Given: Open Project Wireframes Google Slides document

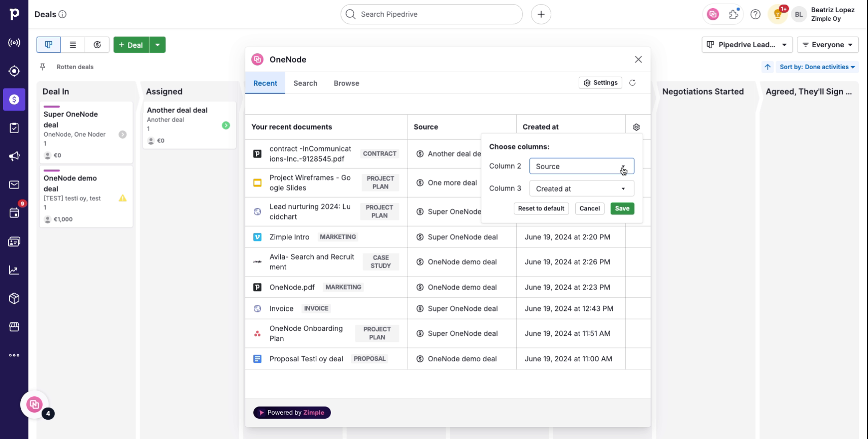Looking at the screenshot, I should pyautogui.click(x=310, y=183).
